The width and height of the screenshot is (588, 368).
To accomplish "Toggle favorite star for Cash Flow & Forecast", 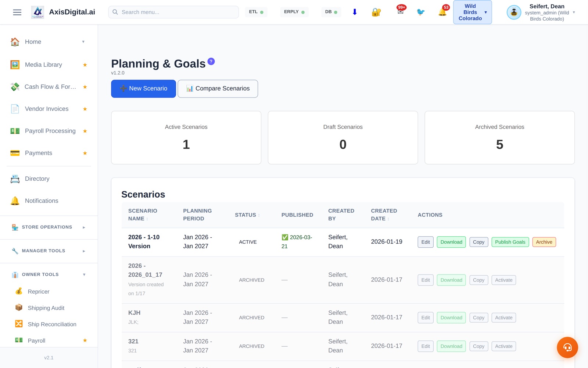I will pyautogui.click(x=85, y=87).
